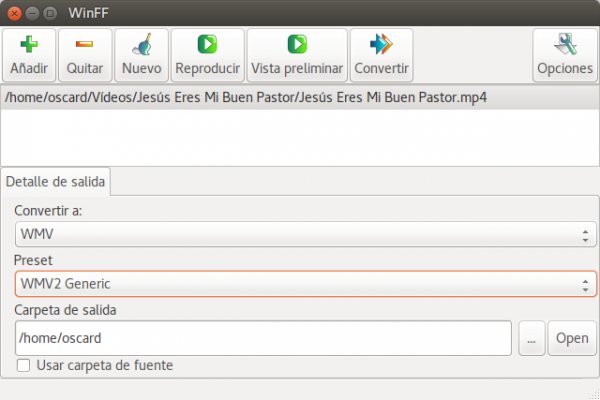Open Opciones settings panel
This screenshot has height=400, width=600.
pyautogui.click(x=565, y=55)
